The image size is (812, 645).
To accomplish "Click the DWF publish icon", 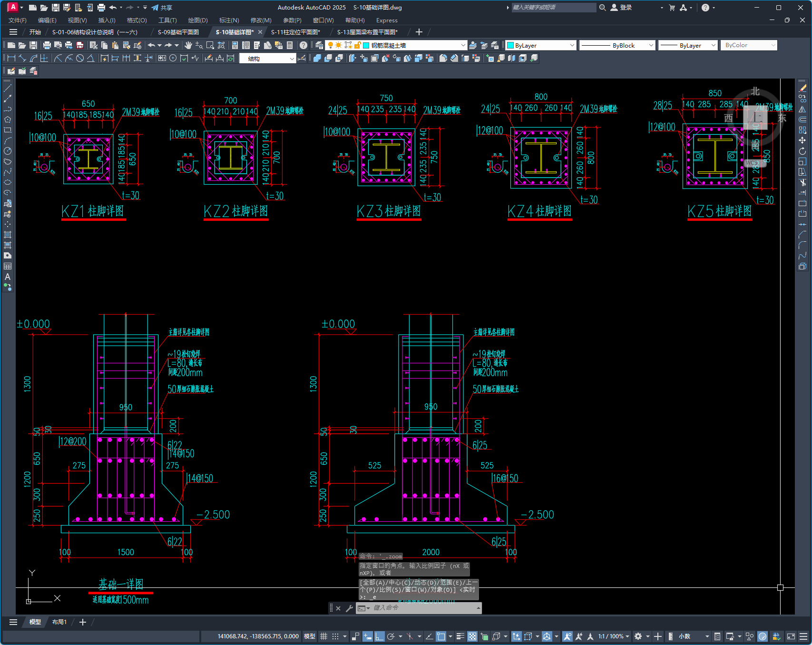I will 80,45.
